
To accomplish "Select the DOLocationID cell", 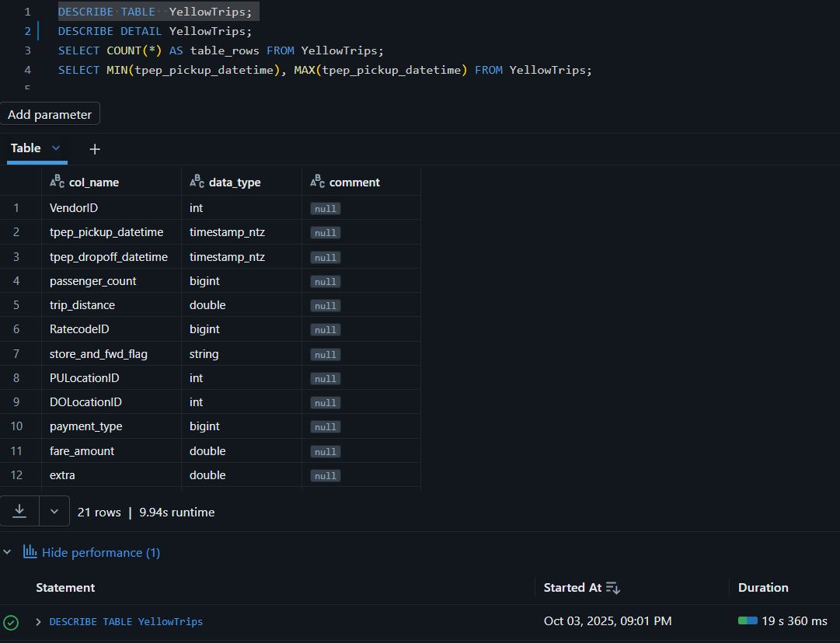I will point(111,402).
